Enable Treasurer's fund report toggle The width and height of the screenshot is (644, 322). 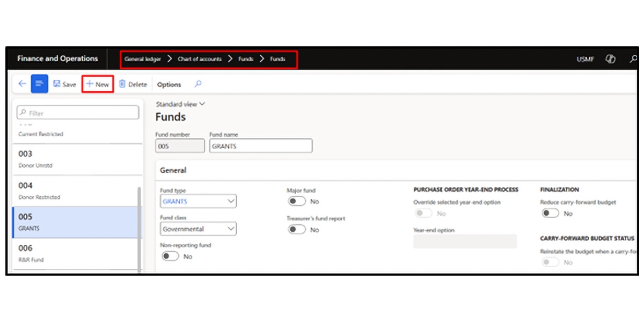click(x=296, y=230)
